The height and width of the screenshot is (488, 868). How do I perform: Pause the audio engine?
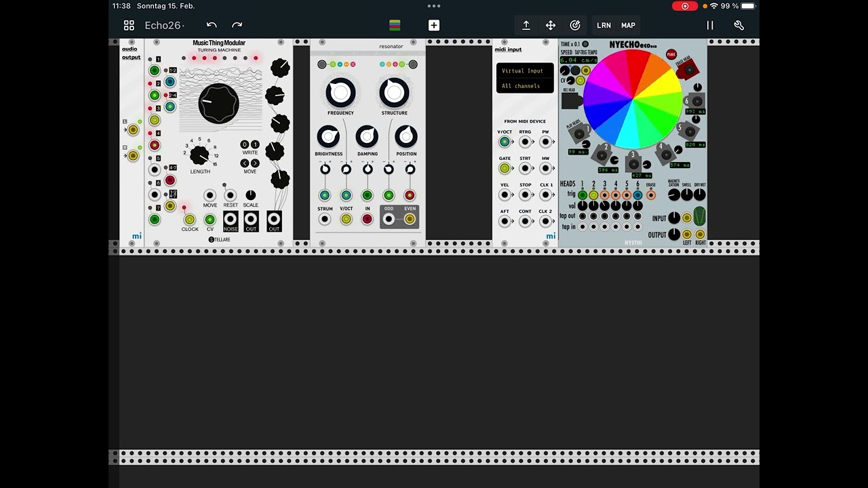pyautogui.click(x=710, y=25)
